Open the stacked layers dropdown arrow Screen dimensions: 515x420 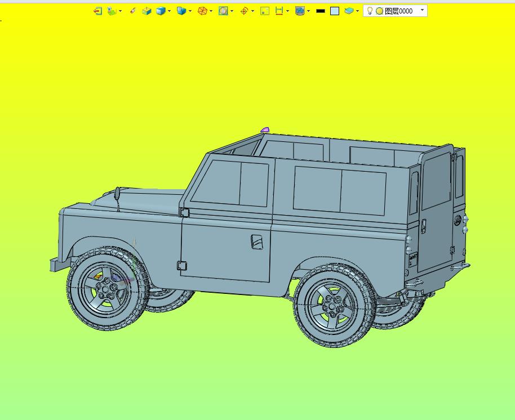click(357, 11)
